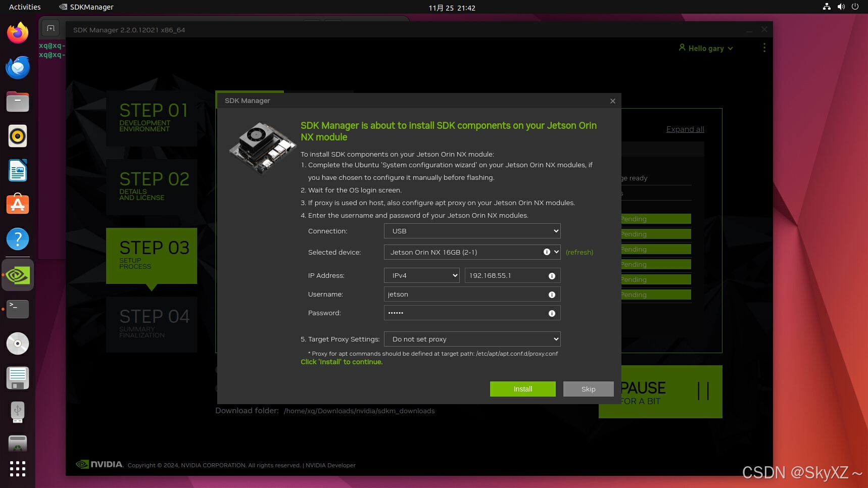Select STEP 04 Summary Finalization

(x=152, y=325)
